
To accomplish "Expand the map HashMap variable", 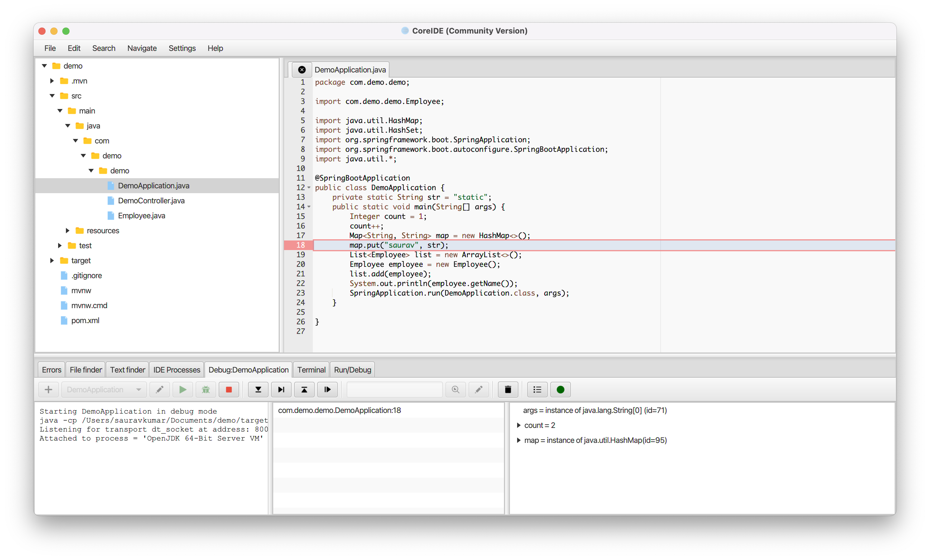I will 519,441.
